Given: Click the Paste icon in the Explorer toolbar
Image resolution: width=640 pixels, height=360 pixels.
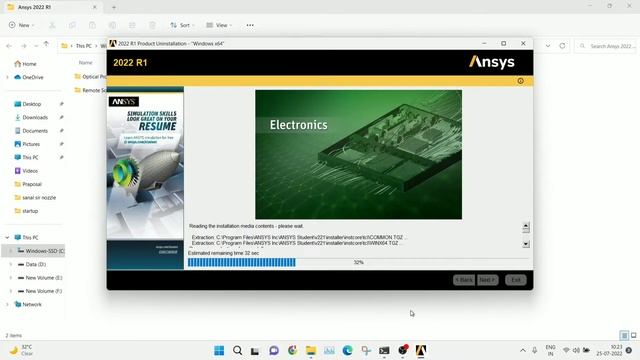Looking at the screenshot, I should coord(92,25).
